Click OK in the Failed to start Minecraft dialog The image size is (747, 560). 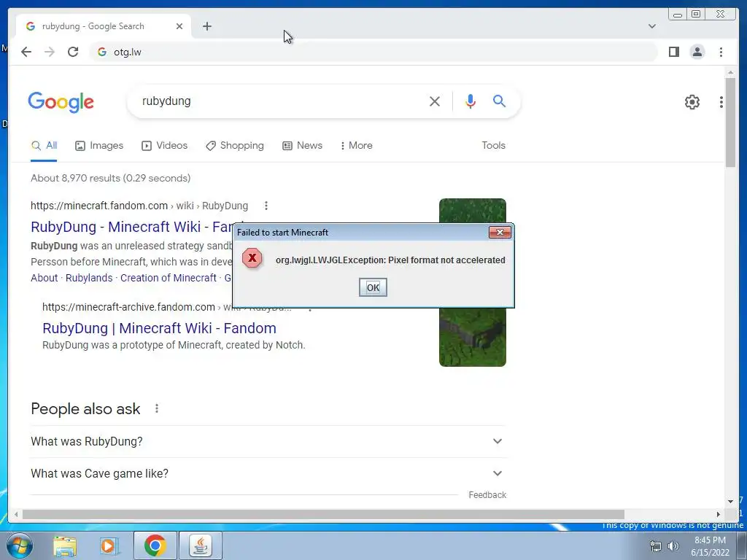tap(373, 287)
